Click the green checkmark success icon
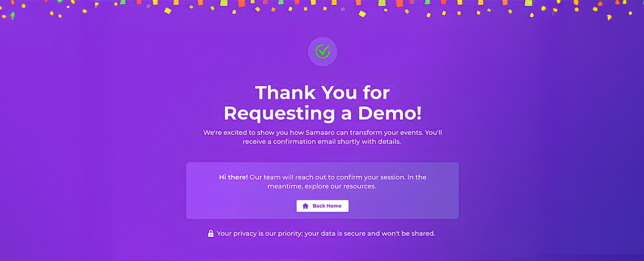644x261 pixels. (x=323, y=51)
